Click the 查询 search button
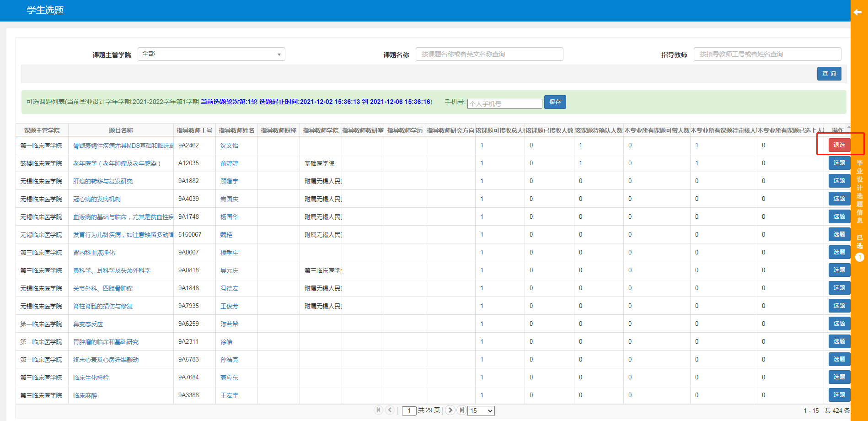 (x=829, y=74)
